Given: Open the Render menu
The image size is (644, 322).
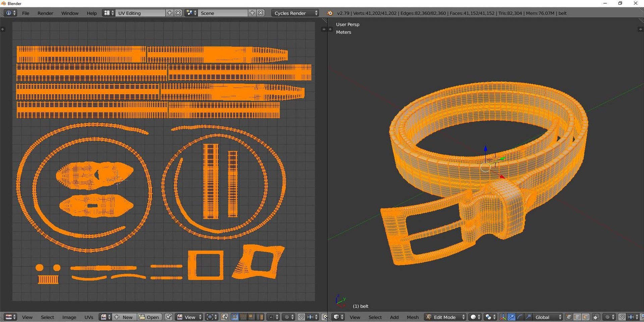Looking at the screenshot, I should point(45,13).
